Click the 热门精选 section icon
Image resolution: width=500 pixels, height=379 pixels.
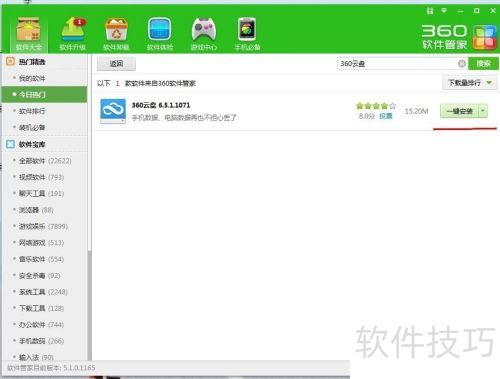pos(11,61)
